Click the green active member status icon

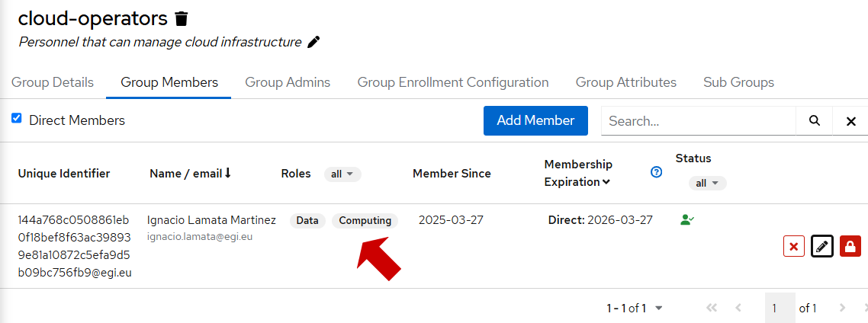(x=687, y=219)
